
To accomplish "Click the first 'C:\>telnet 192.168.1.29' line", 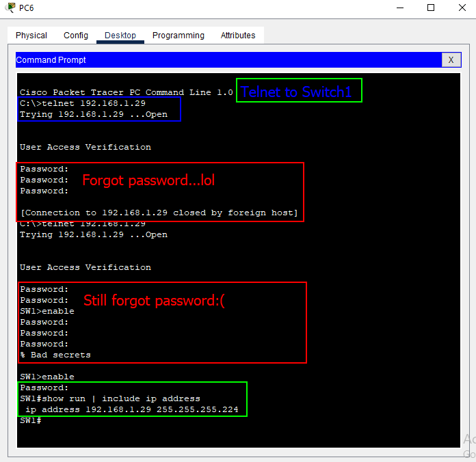I will click(83, 103).
